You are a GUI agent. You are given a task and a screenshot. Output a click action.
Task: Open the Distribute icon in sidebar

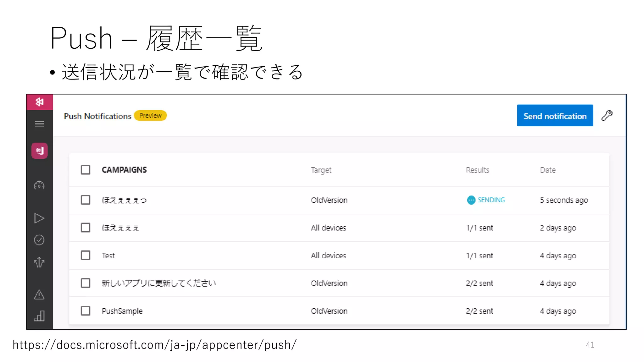click(39, 262)
